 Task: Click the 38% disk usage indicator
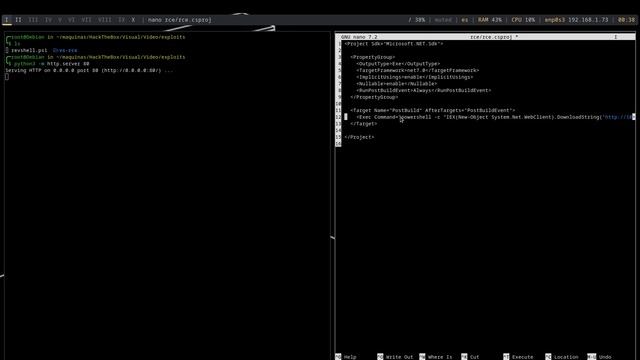tap(417, 20)
